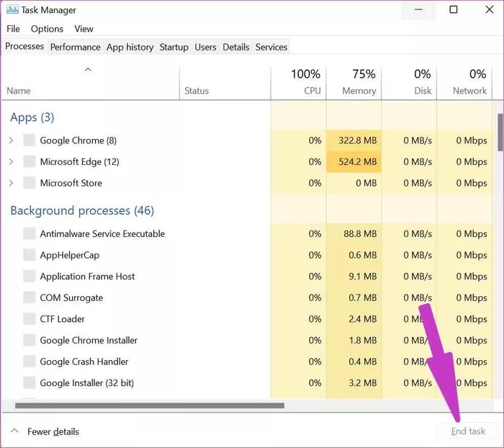This screenshot has width=504, height=448.
Task: Open the Startup tab
Action: pyautogui.click(x=174, y=47)
